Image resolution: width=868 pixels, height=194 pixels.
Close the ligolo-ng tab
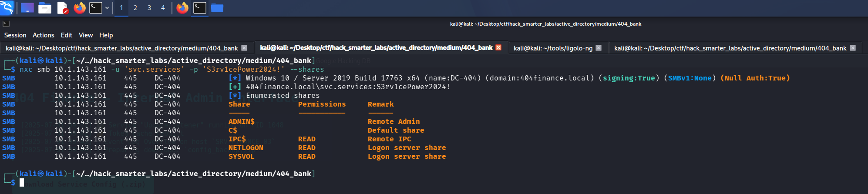click(599, 48)
